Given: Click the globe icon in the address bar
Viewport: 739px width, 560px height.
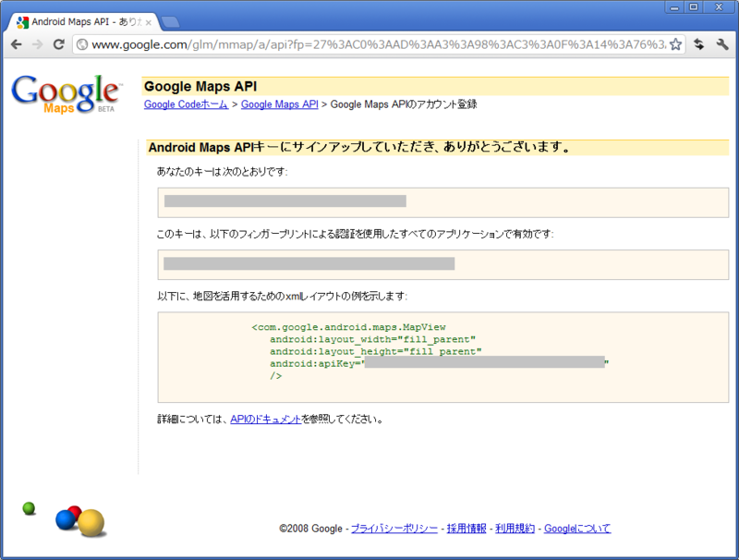Looking at the screenshot, I should click(82, 44).
